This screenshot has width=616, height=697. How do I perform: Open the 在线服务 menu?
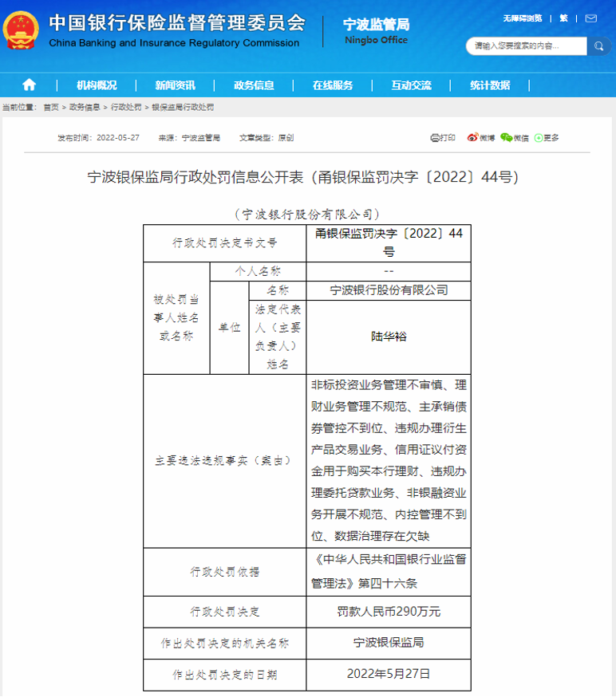tap(333, 85)
